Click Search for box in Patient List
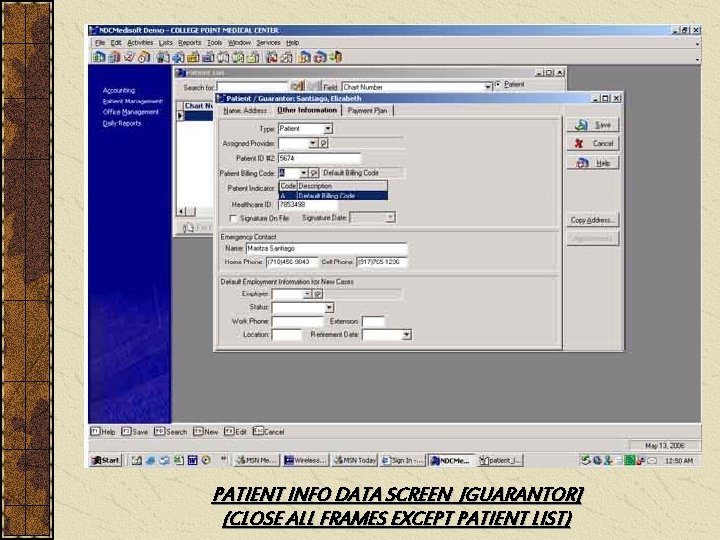The height and width of the screenshot is (540, 720). click(x=253, y=87)
